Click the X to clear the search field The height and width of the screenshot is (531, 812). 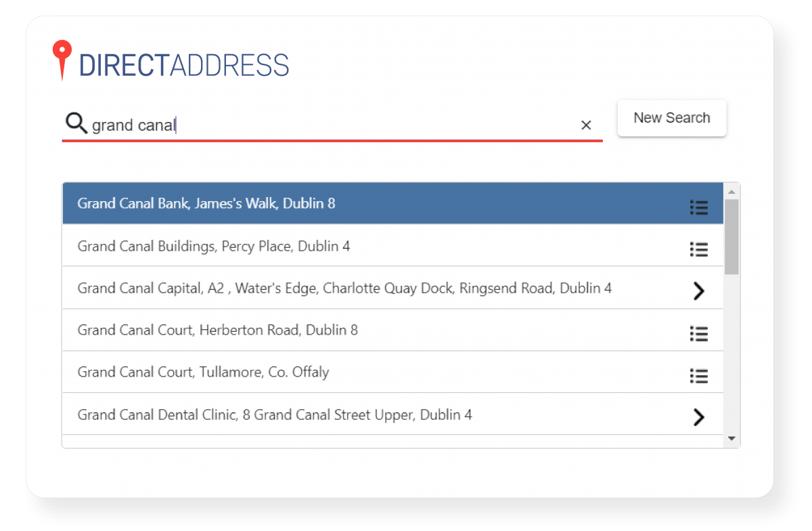tap(586, 125)
